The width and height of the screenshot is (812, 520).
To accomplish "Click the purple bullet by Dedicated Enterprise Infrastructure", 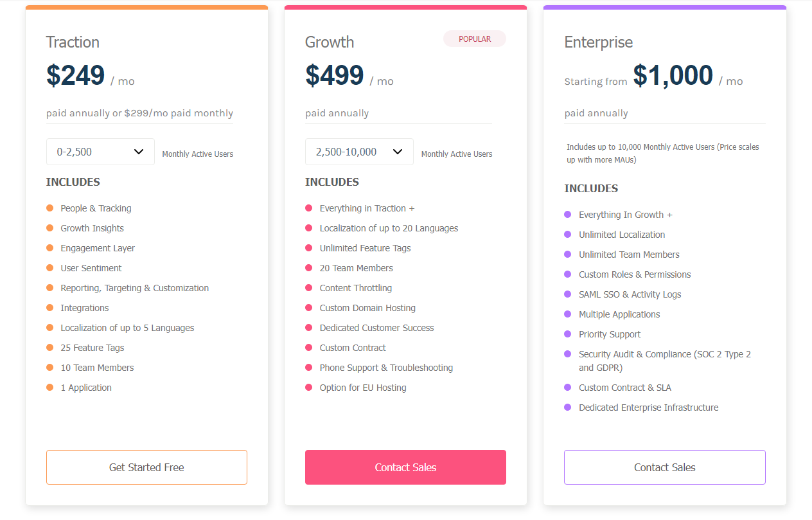I will click(x=567, y=408).
